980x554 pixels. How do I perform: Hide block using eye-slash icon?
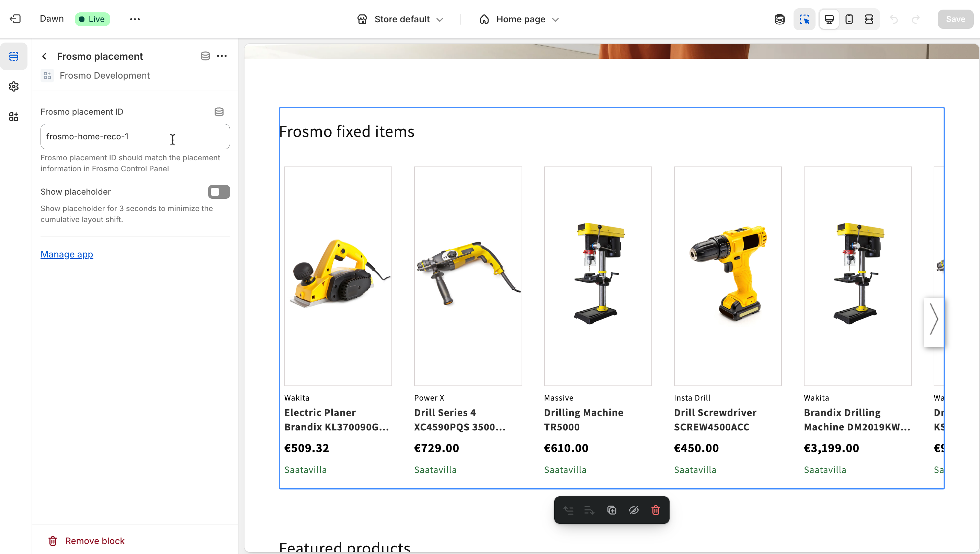pos(634,510)
